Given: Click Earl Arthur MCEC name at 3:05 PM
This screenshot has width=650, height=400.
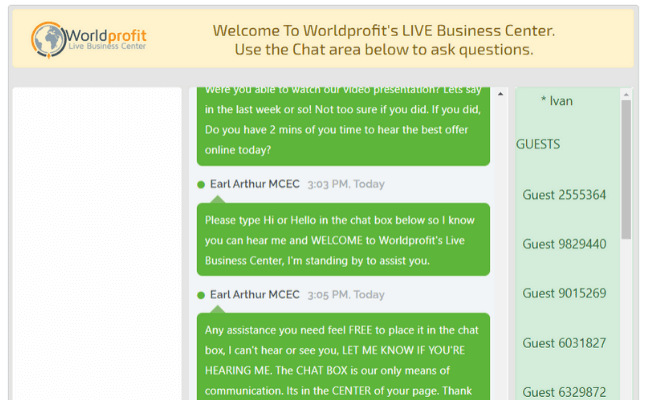Looking at the screenshot, I should coord(255,295).
